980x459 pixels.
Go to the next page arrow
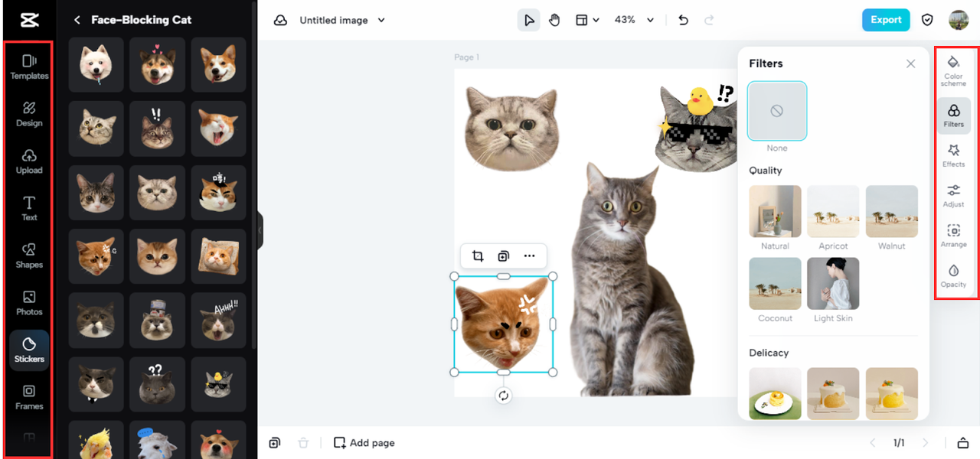pos(926,443)
